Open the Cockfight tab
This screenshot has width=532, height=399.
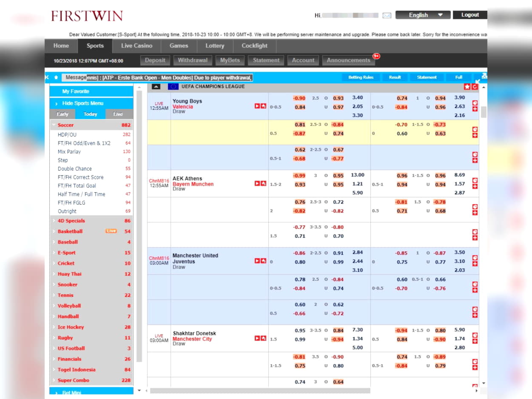coord(255,46)
